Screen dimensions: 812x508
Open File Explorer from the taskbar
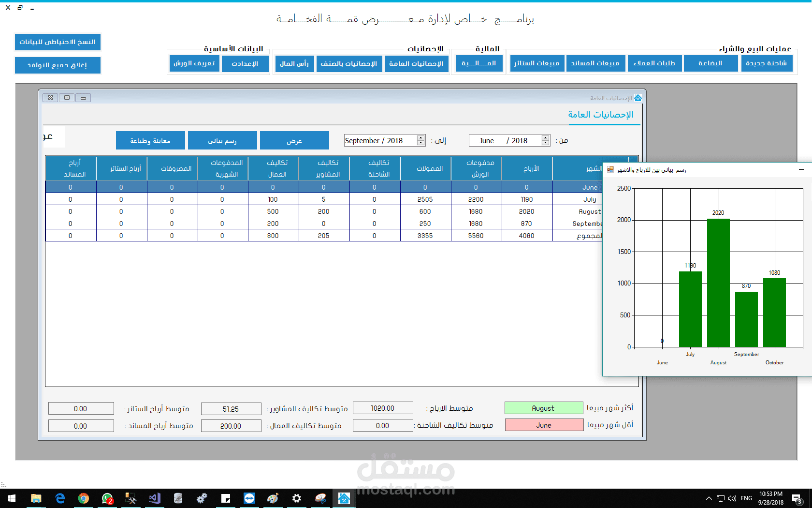pyautogui.click(x=36, y=498)
